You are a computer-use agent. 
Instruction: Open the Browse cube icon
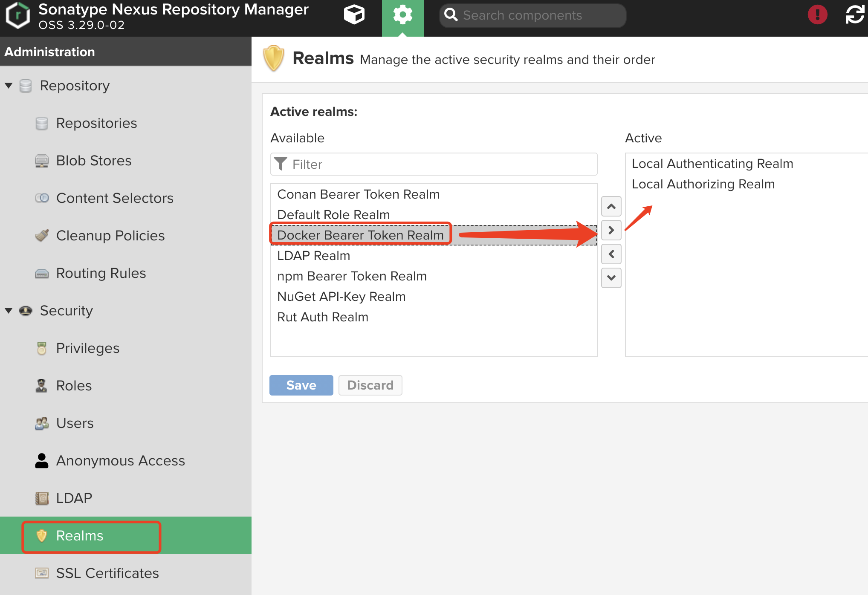click(354, 15)
